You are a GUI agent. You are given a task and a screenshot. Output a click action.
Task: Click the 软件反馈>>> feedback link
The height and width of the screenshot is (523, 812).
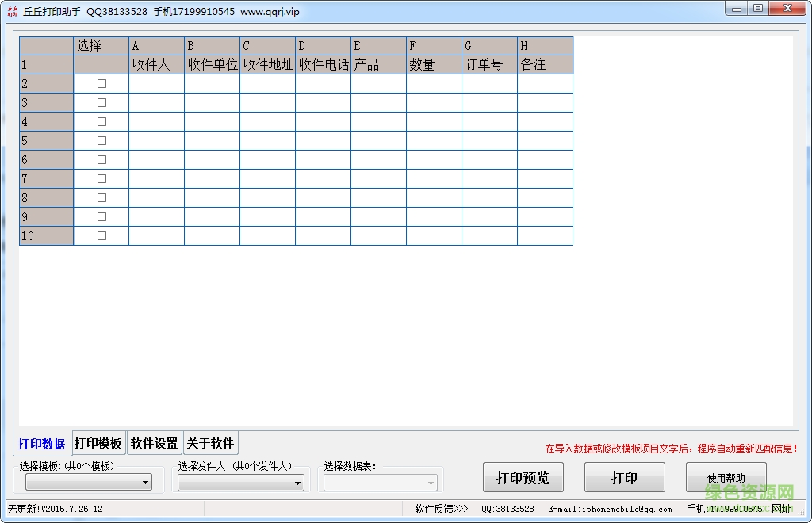(439, 508)
